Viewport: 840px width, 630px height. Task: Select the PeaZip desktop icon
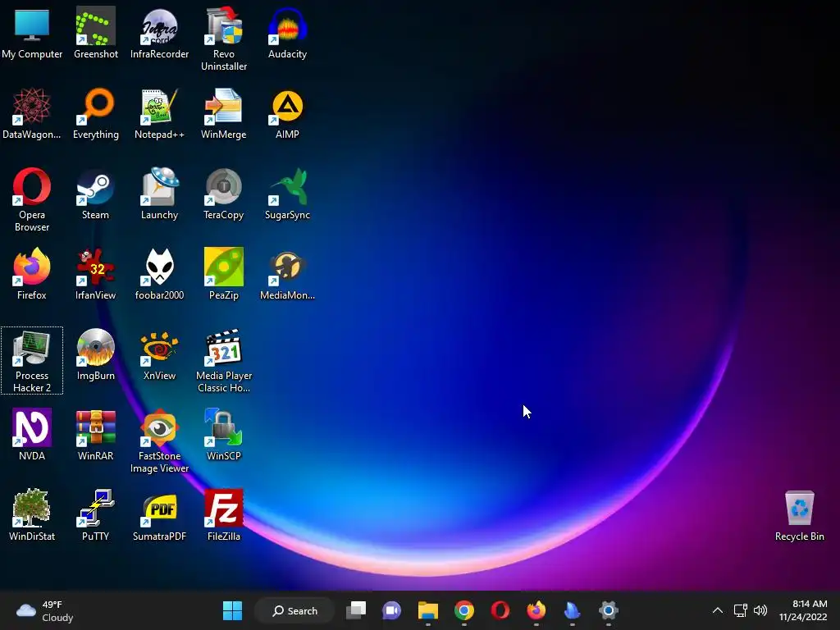coord(223,275)
